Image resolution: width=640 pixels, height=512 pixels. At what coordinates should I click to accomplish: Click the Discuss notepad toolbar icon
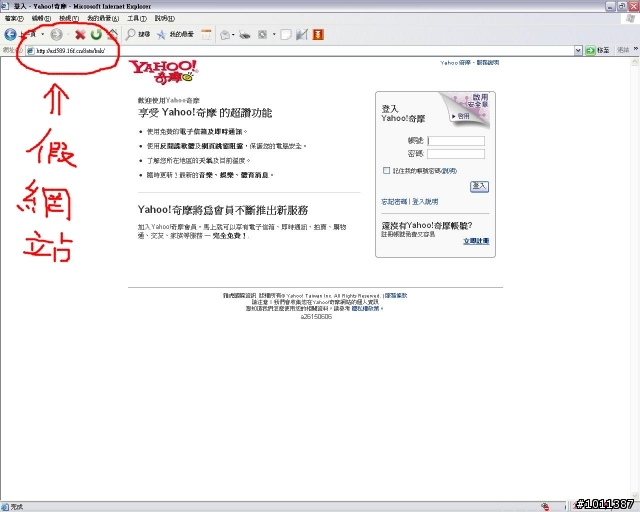[x=286, y=35]
